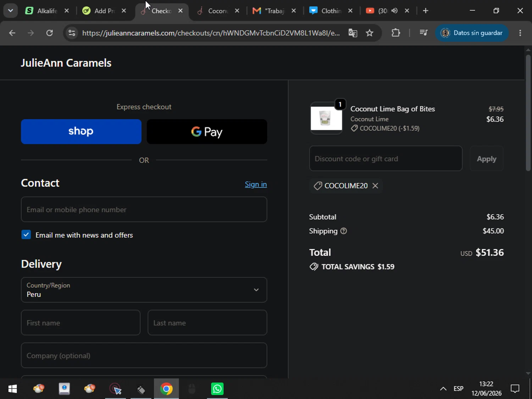Translate this page icon
This screenshot has width=532, height=399.
353,33
